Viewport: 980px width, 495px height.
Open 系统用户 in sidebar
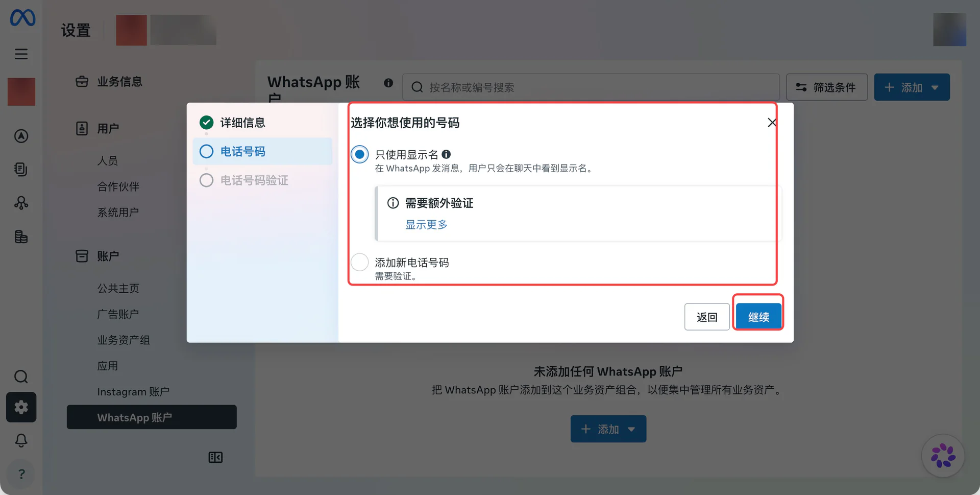118,213
